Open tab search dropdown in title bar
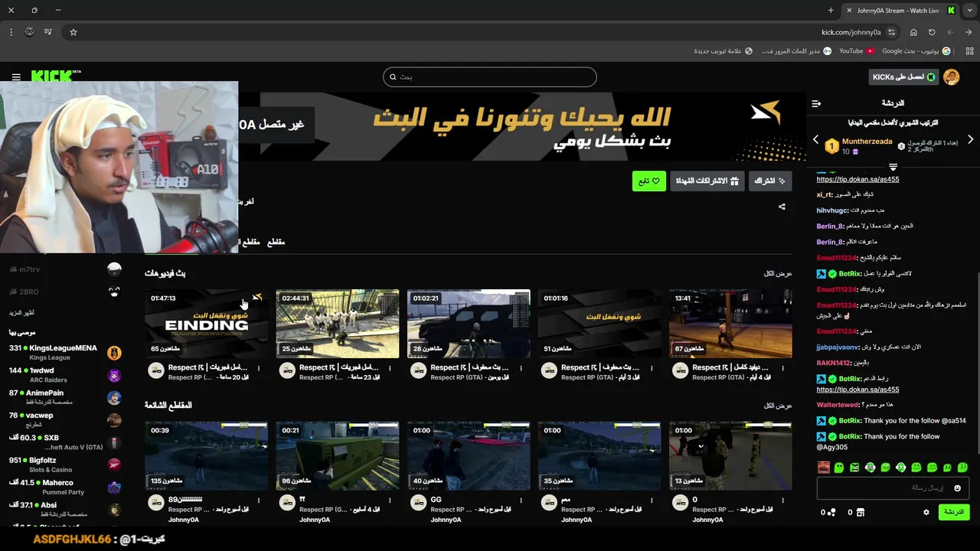 click(970, 10)
